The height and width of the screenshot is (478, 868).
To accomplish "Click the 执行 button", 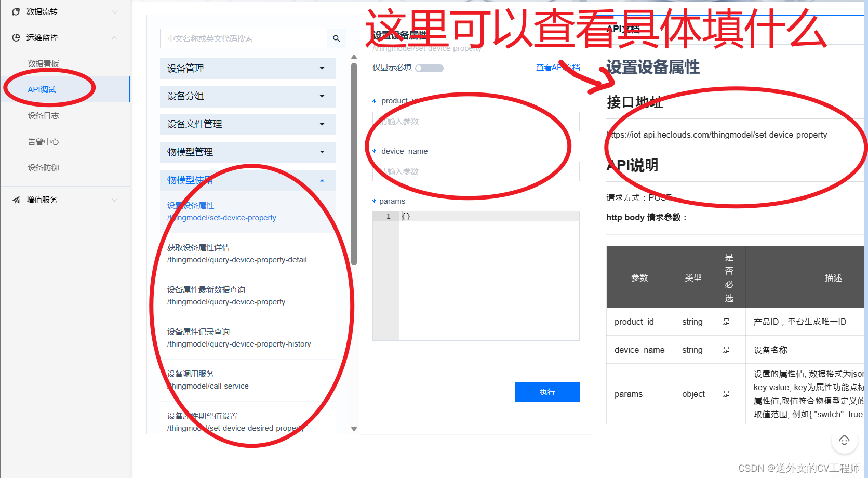I will 547,392.
